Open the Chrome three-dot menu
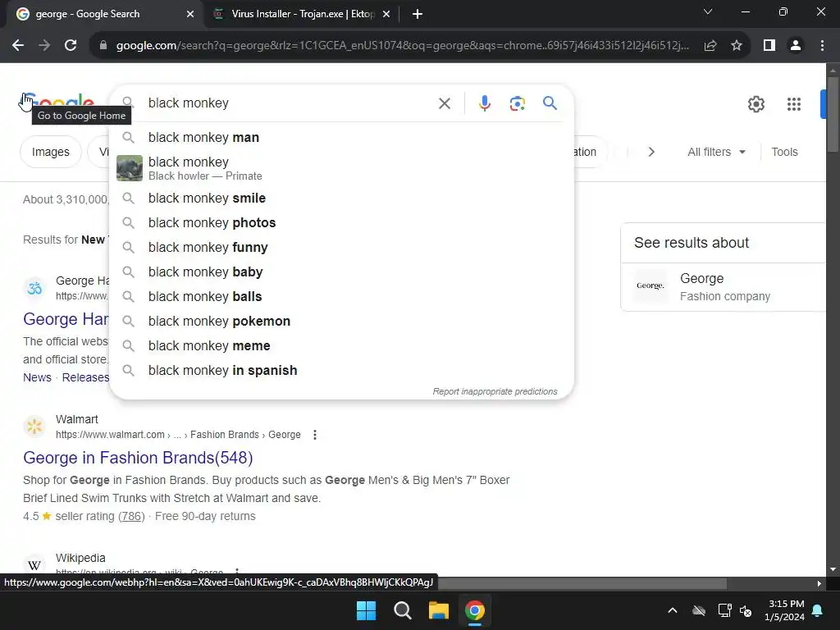Screen dimensions: 840x630 822,46
